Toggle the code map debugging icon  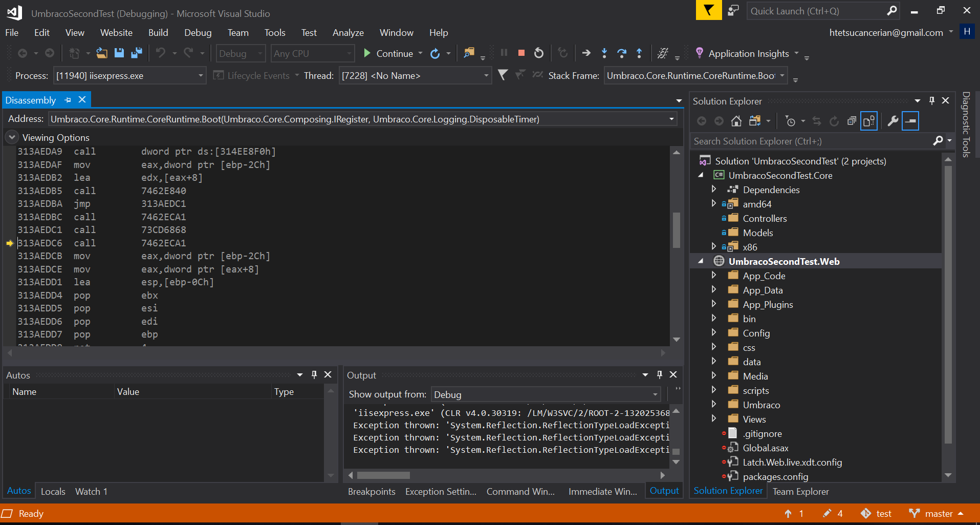click(x=663, y=53)
